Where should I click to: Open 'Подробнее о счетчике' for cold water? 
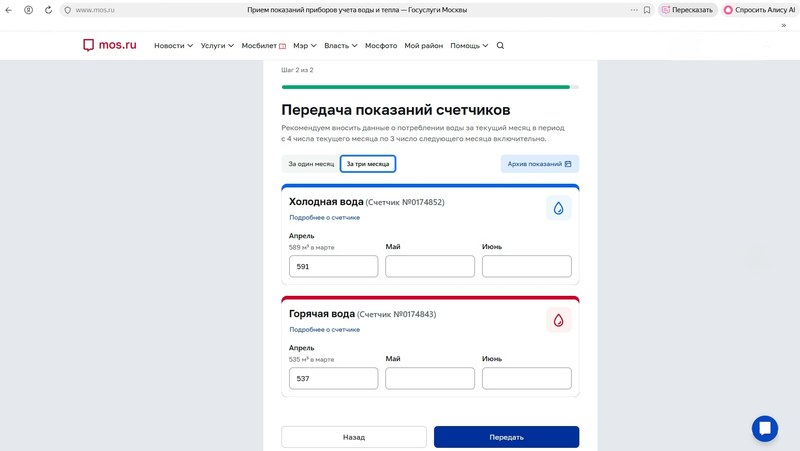pyautogui.click(x=324, y=217)
